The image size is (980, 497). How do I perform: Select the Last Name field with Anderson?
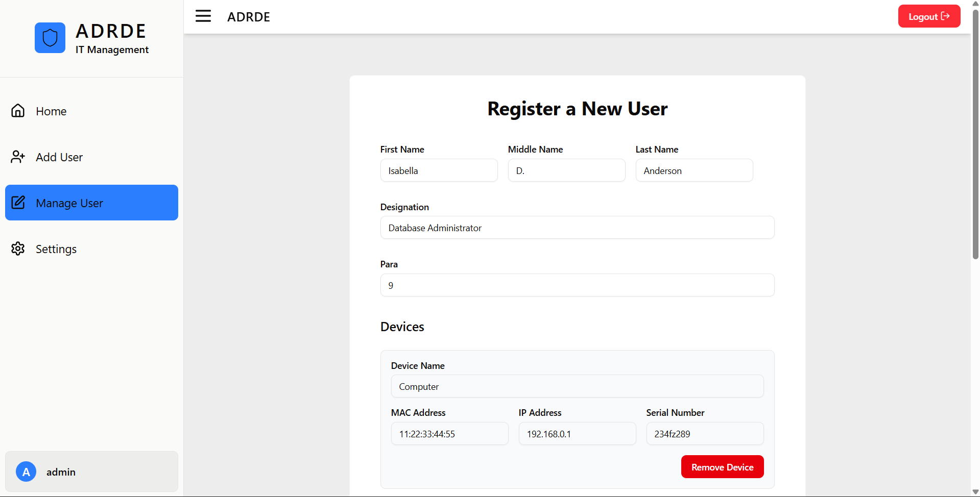694,170
